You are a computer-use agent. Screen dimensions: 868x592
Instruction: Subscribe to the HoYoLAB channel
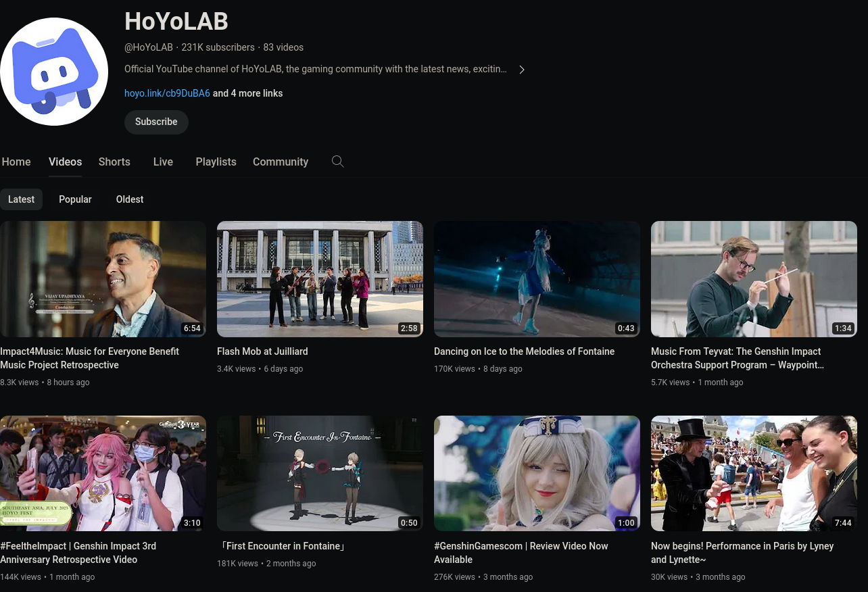pyautogui.click(x=156, y=122)
